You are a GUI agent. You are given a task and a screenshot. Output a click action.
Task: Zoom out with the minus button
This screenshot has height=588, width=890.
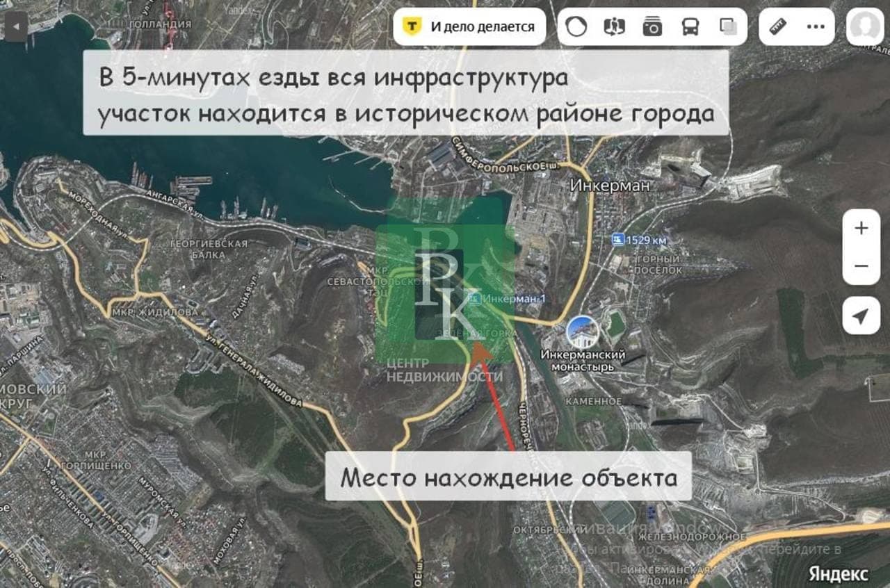[x=861, y=266]
